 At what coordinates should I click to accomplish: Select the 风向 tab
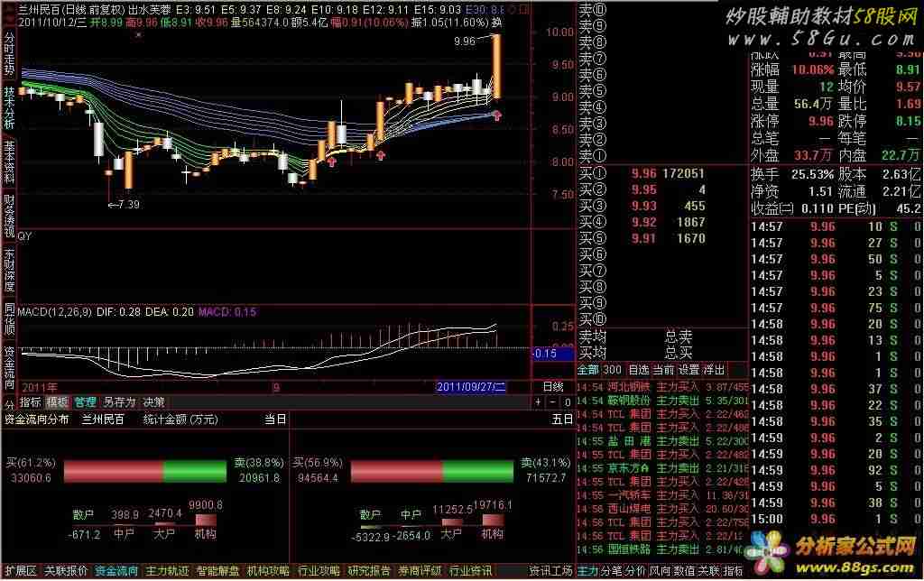(660, 571)
